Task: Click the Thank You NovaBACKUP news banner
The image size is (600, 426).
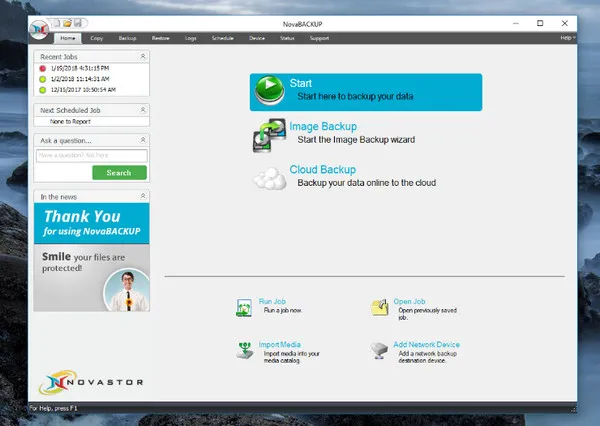Action: point(91,223)
